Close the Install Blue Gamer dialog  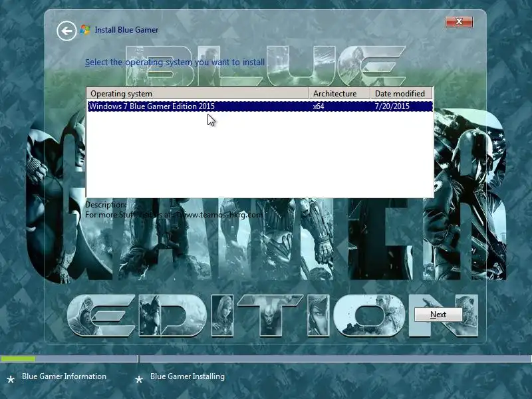(x=459, y=21)
